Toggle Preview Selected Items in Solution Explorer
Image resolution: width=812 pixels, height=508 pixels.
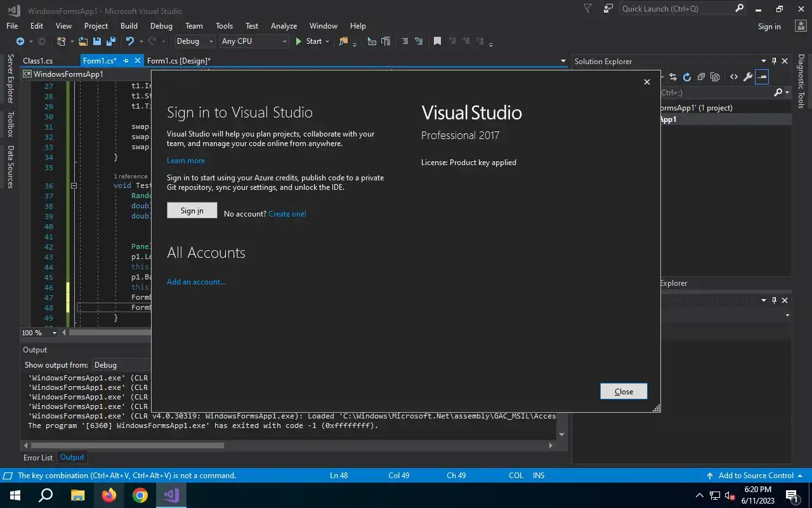click(x=762, y=77)
